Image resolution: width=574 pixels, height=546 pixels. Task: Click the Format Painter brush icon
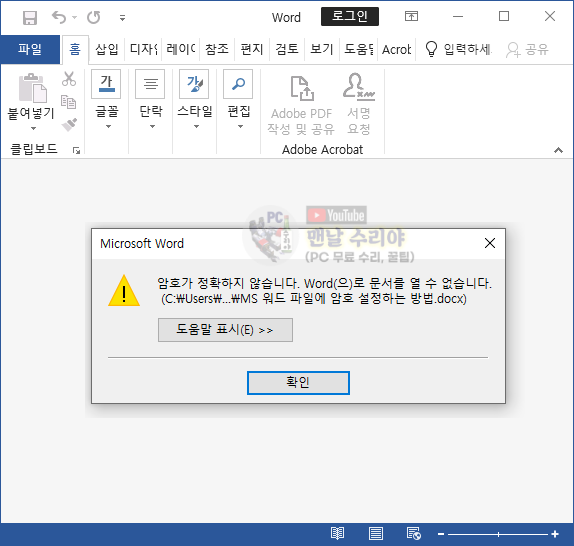coord(69,124)
